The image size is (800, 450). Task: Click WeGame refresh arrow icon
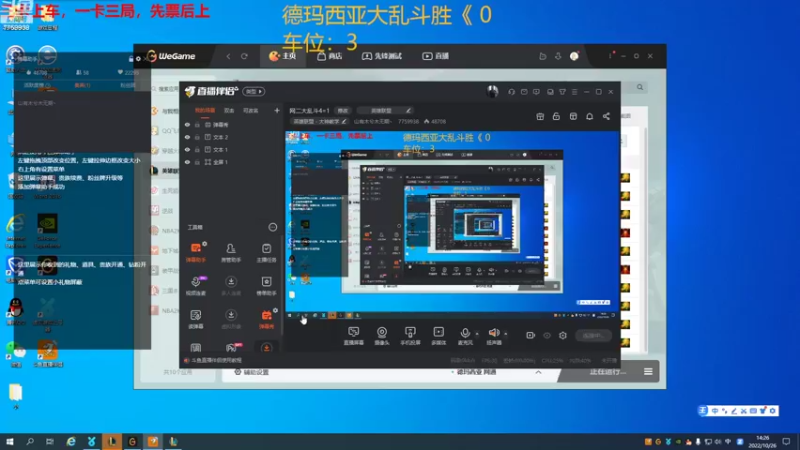pyautogui.click(x=244, y=56)
